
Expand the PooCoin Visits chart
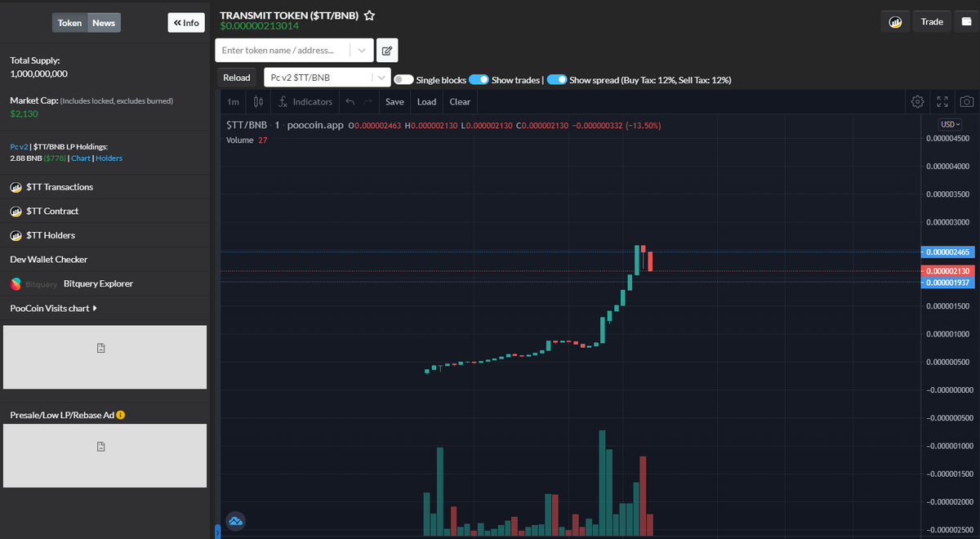tap(54, 309)
